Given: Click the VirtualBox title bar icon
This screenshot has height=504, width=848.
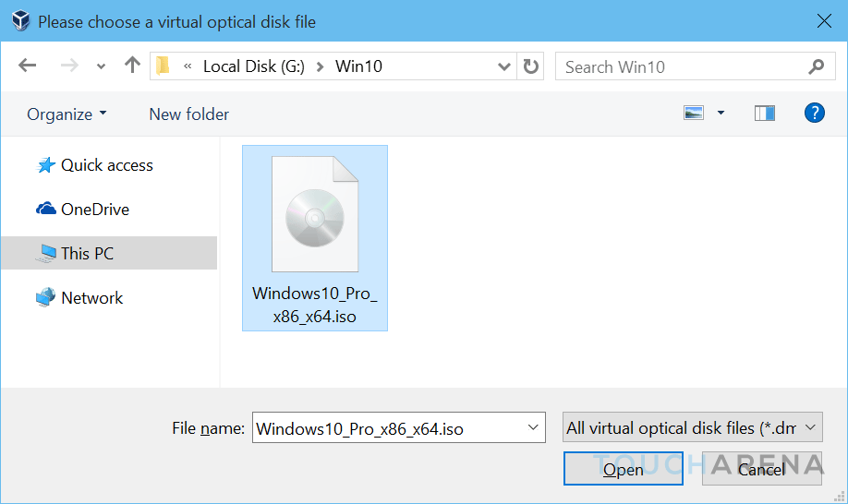Looking at the screenshot, I should [x=18, y=20].
